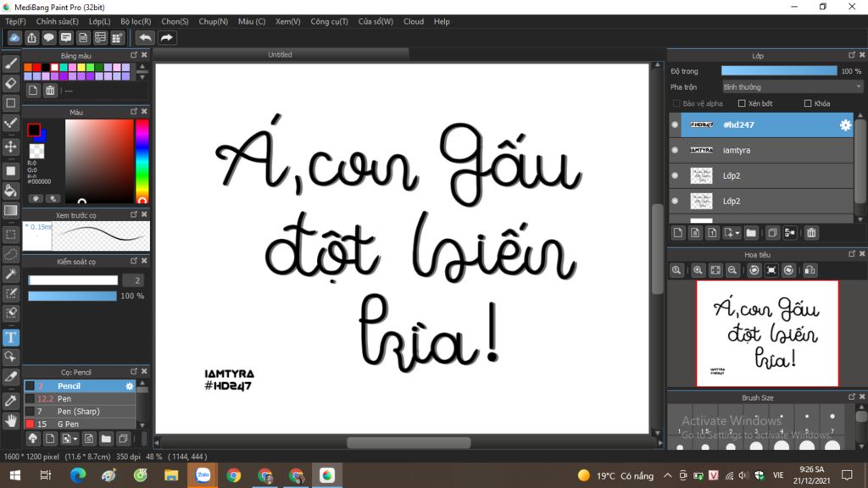Select the Bucket fill tool
868x488 pixels.
(10, 191)
